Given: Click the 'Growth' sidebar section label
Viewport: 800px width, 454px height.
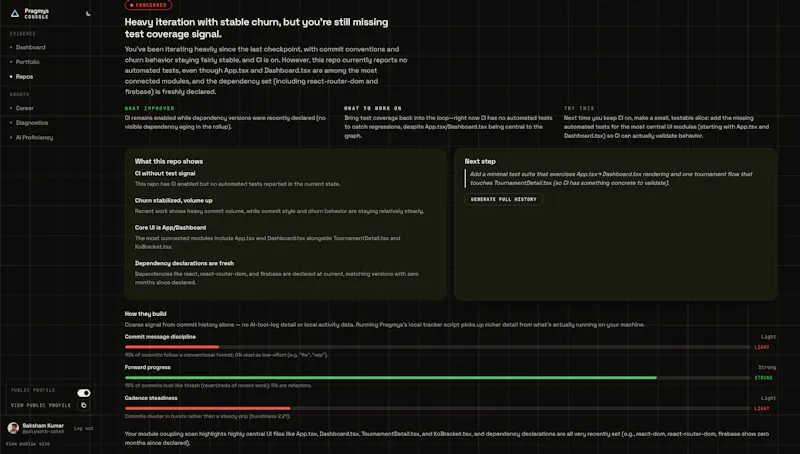Looking at the screenshot, I should coord(19,94).
